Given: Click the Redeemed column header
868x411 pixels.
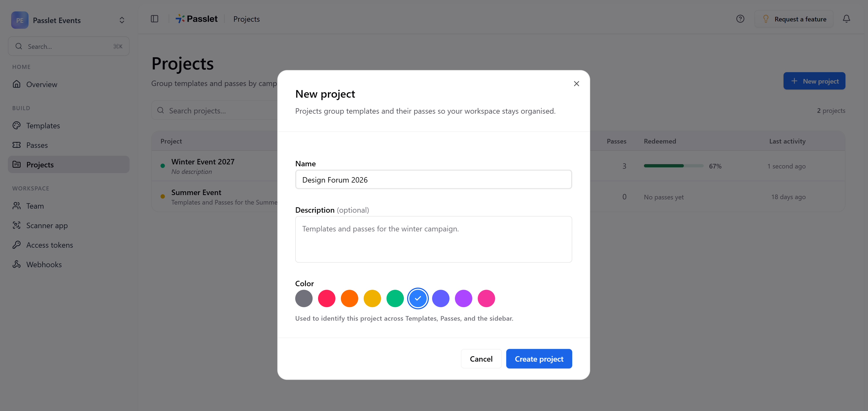Looking at the screenshot, I should click(x=660, y=141).
